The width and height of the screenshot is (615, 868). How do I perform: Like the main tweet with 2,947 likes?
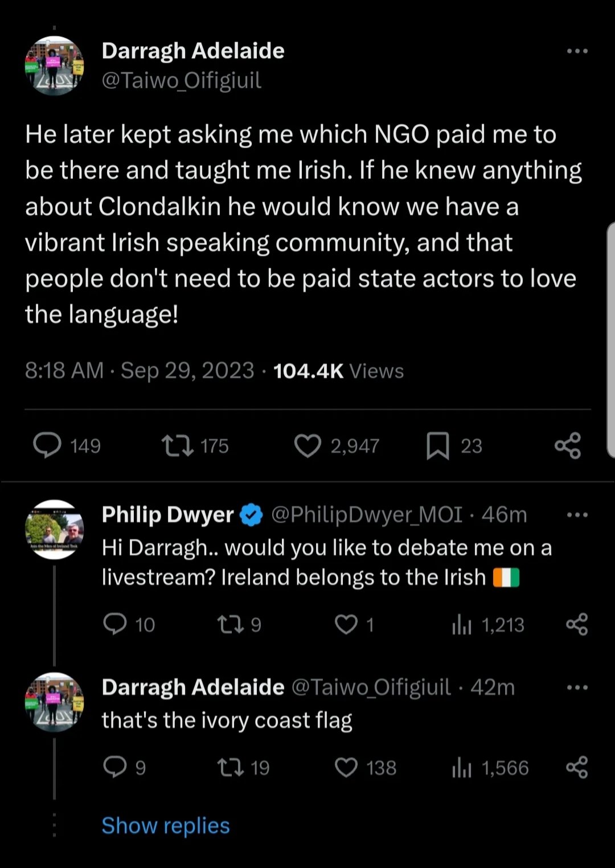coord(307,445)
